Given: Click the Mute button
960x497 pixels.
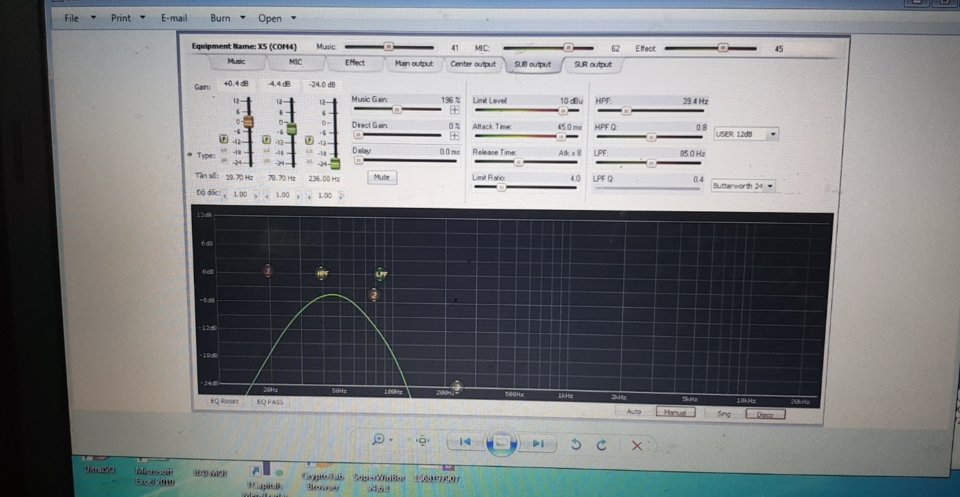Looking at the screenshot, I should click(382, 177).
